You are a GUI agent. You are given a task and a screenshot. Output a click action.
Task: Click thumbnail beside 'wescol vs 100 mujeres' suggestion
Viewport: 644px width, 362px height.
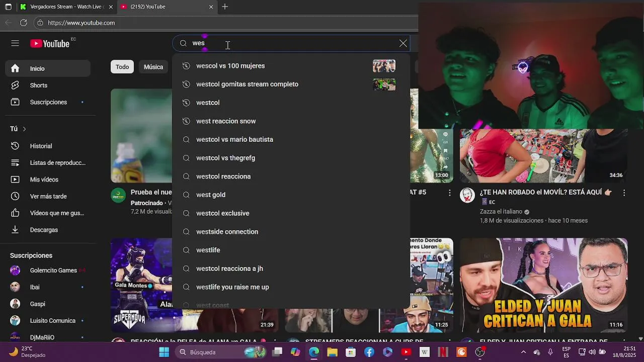coord(384,66)
